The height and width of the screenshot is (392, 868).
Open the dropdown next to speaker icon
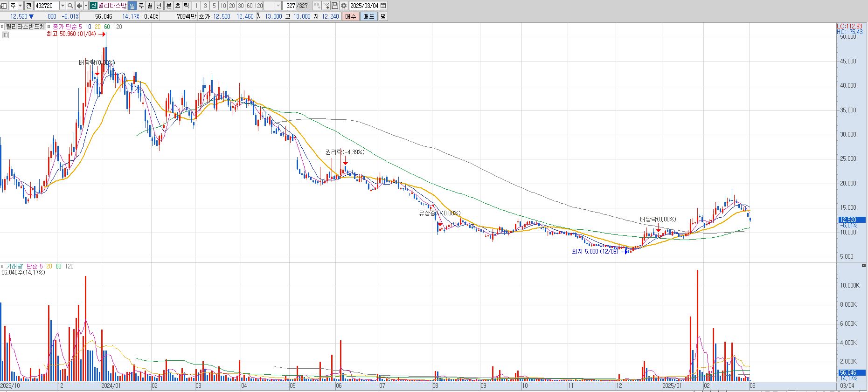click(x=86, y=6)
